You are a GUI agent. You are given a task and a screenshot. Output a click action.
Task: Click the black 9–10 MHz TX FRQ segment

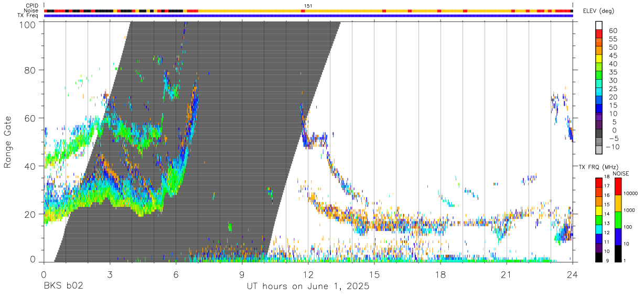pyautogui.click(x=598, y=257)
